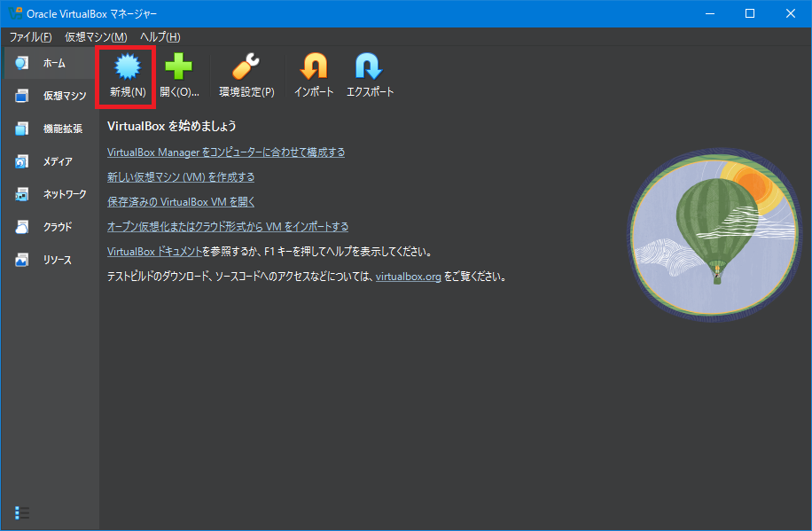Minimize the VirtualBox window

click(x=710, y=13)
